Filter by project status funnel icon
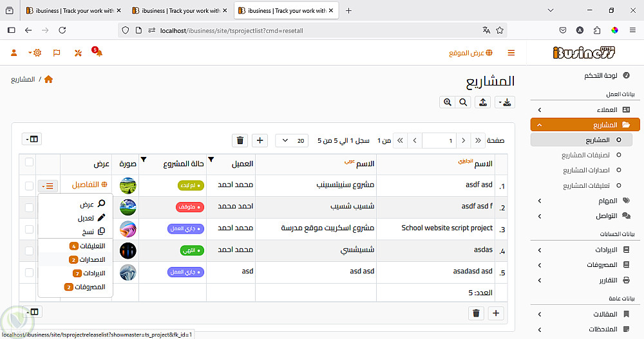 click(144, 160)
